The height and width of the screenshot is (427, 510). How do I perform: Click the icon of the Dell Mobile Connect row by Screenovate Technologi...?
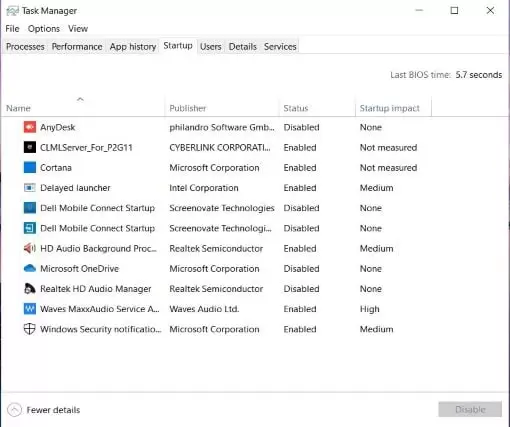tap(30, 228)
